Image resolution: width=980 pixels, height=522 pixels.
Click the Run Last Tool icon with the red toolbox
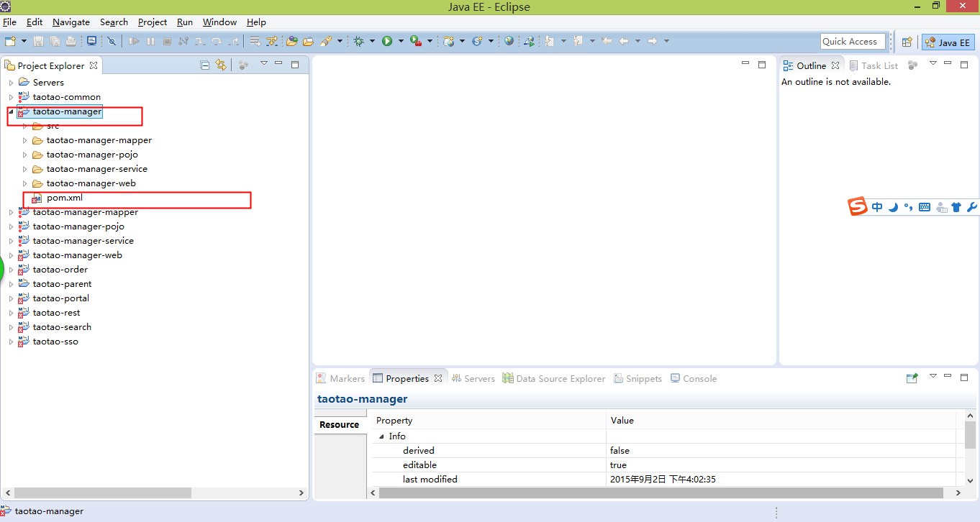pos(415,41)
